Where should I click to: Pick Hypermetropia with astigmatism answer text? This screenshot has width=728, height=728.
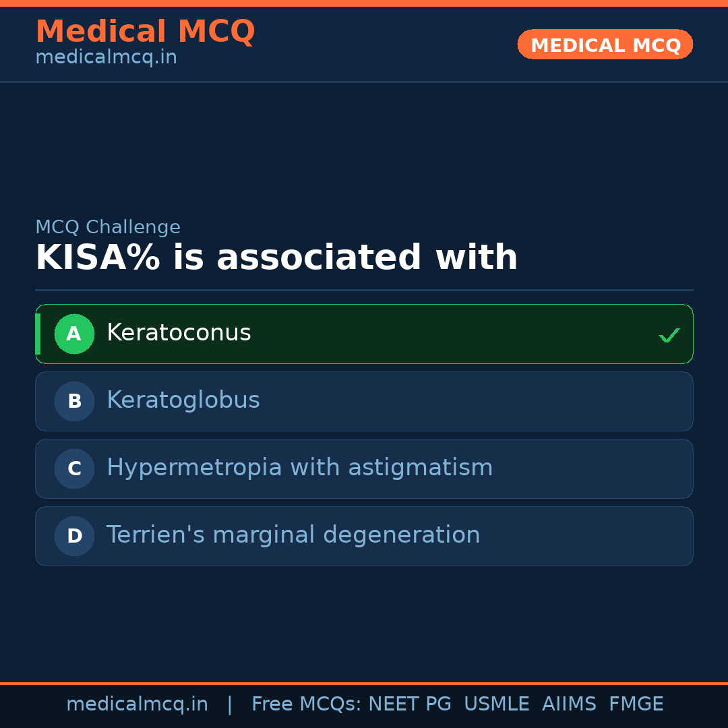[x=299, y=468]
